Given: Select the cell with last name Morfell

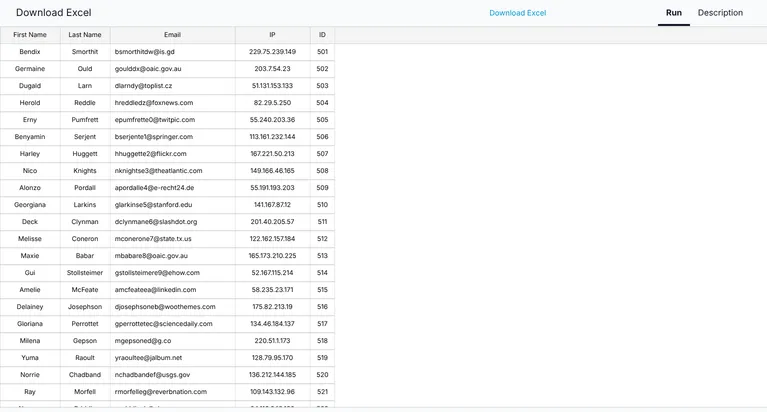Looking at the screenshot, I should [x=85, y=392].
